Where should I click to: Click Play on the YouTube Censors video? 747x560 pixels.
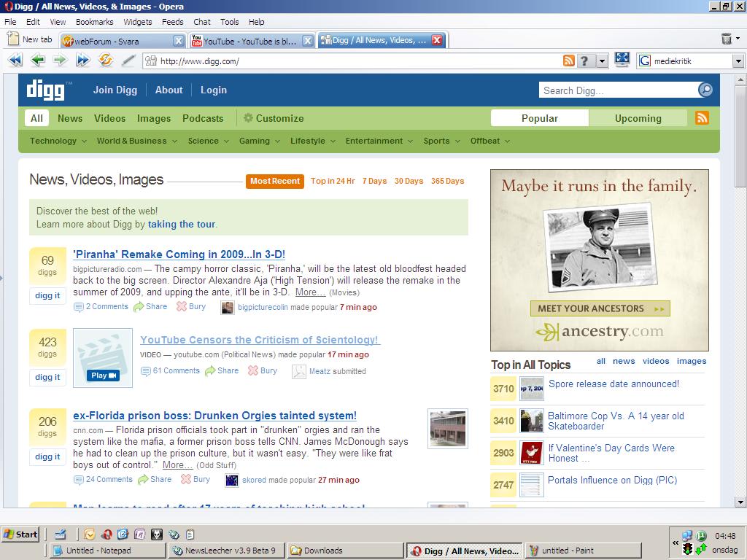pos(103,376)
